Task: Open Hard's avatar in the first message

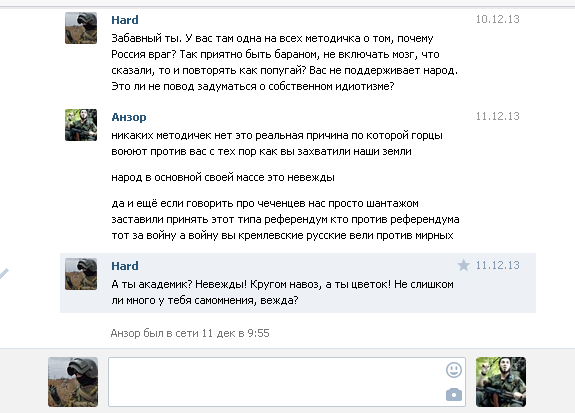Action: [x=81, y=28]
